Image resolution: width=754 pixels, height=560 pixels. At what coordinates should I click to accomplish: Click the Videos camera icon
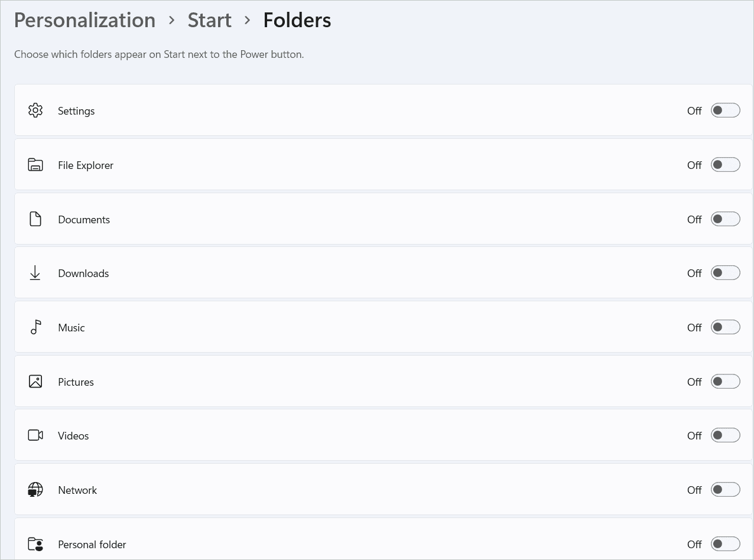pos(35,435)
